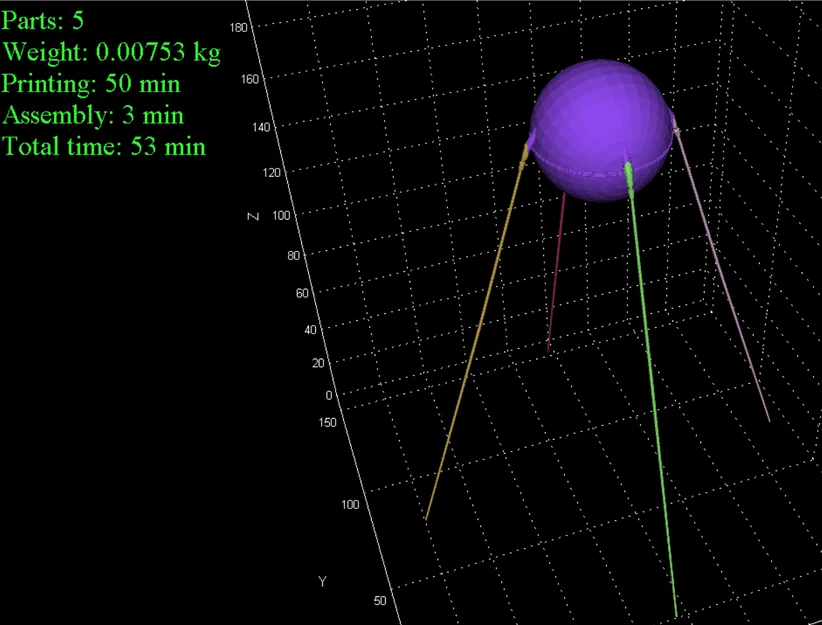Image resolution: width=822 pixels, height=625 pixels.
Task: Click the 'Assembly: 3 min' text
Action: click(93, 115)
